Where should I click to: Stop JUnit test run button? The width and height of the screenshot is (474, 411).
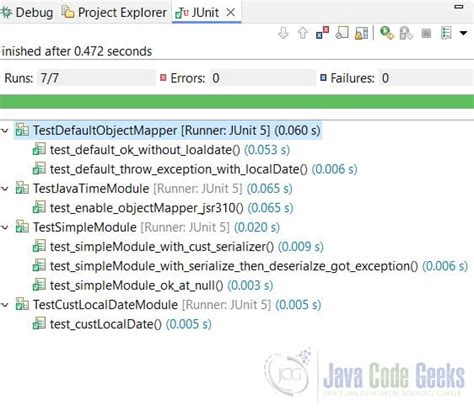(x=426, y=33)
